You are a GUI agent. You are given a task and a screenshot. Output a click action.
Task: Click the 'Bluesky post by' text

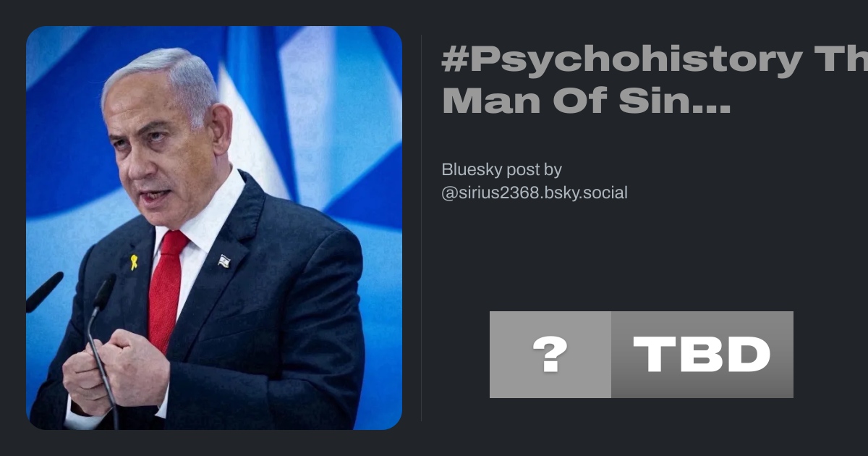click(501, 170)
